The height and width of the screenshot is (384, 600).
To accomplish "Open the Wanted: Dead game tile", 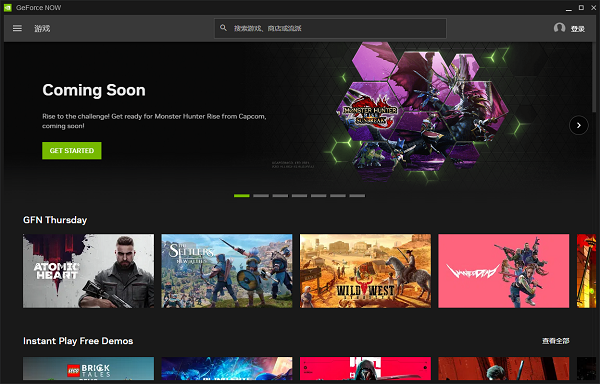I will (x=504, y=271).
